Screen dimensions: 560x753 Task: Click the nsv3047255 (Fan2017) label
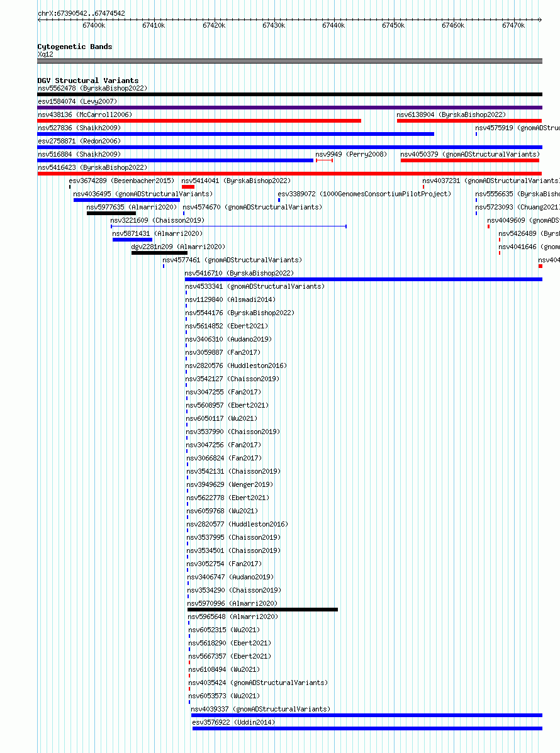(x=223, y=392)
